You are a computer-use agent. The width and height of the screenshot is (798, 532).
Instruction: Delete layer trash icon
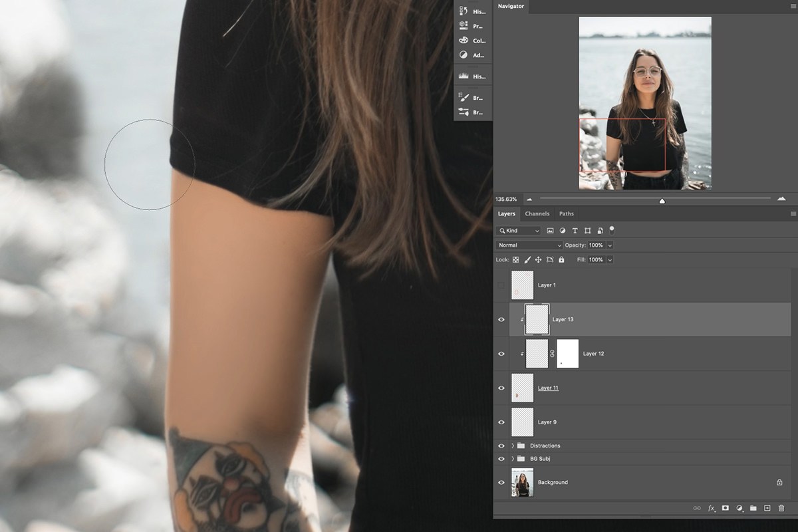click(x=781, y=508)
